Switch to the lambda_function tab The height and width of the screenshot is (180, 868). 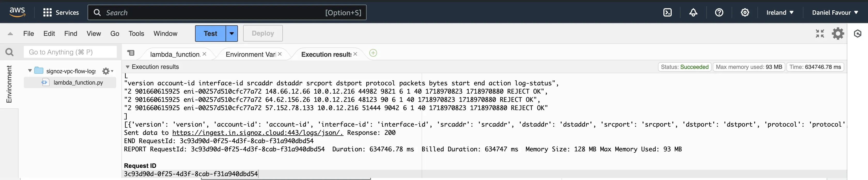175,54
